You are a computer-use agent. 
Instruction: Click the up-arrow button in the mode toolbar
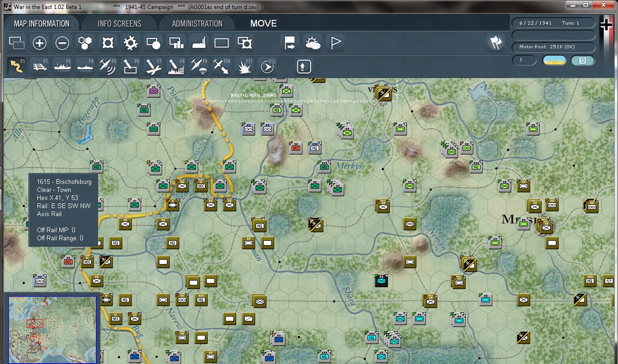(x=304, y=66)
